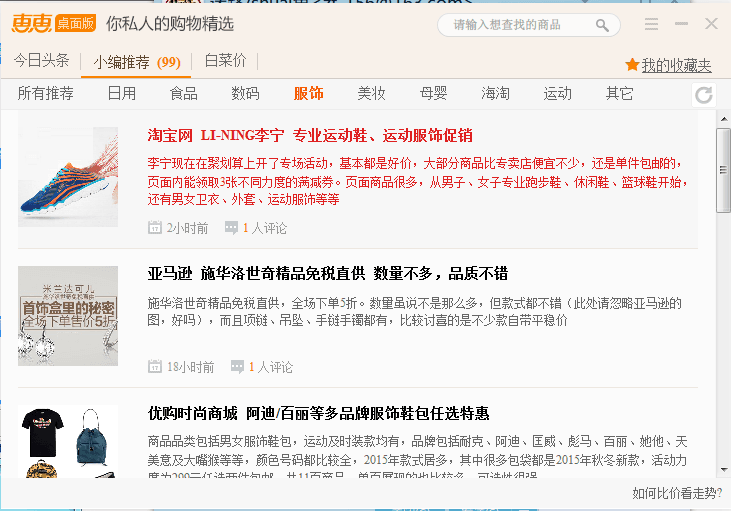Click the search magnifier icon

[x=602, y=25]
